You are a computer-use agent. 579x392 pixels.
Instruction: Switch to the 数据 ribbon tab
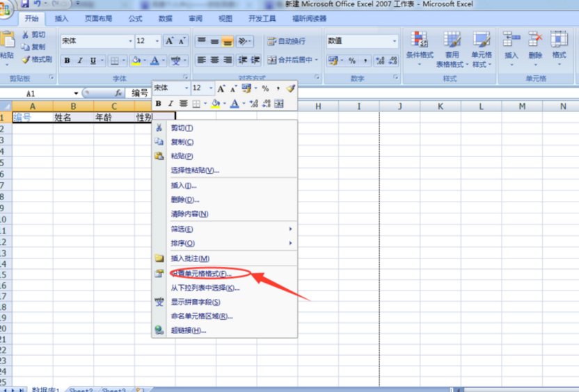[166, 19]
